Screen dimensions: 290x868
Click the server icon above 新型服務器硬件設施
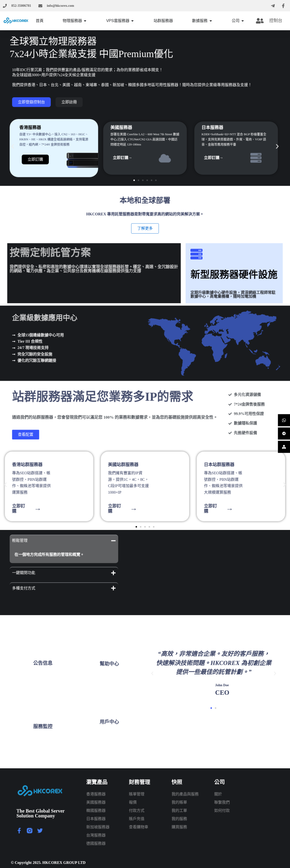196,254
